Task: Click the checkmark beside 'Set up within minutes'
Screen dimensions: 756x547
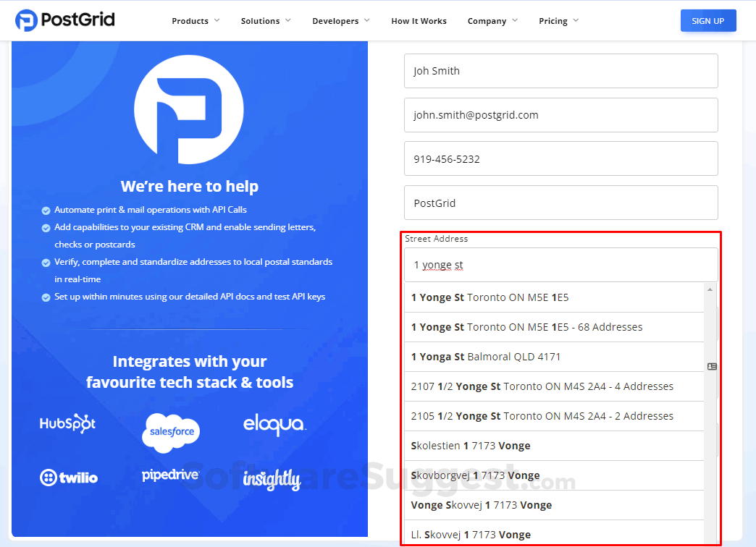Action: (x=46, y=297)
